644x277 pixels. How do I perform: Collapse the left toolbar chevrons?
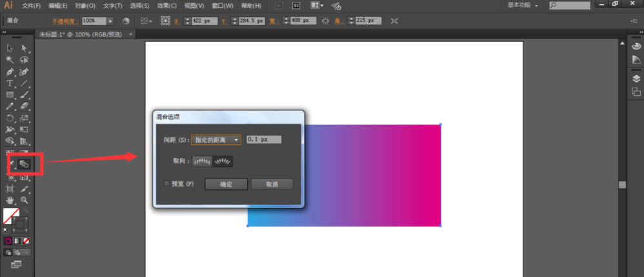tap(4, 32)
